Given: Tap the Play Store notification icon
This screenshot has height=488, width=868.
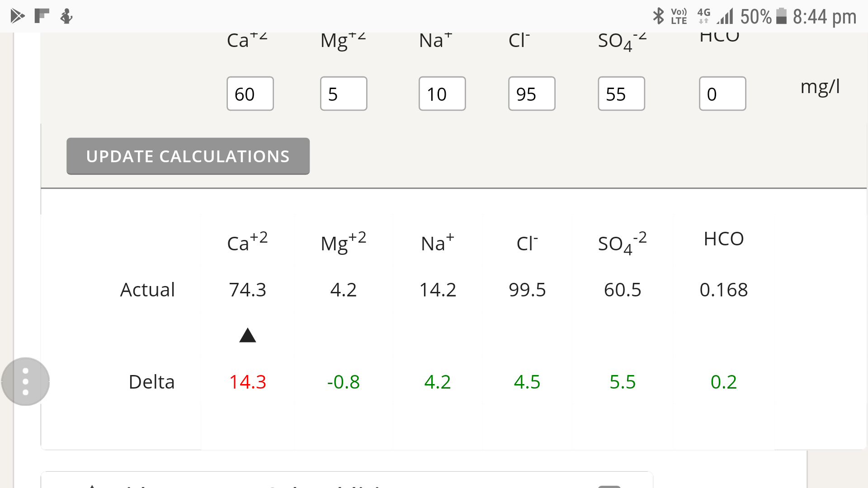Looking at the screenshot, I should (x=17, y=16).
